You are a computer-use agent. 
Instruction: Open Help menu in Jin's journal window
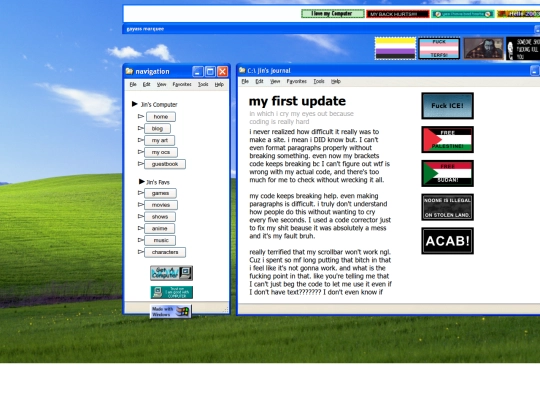336,81
